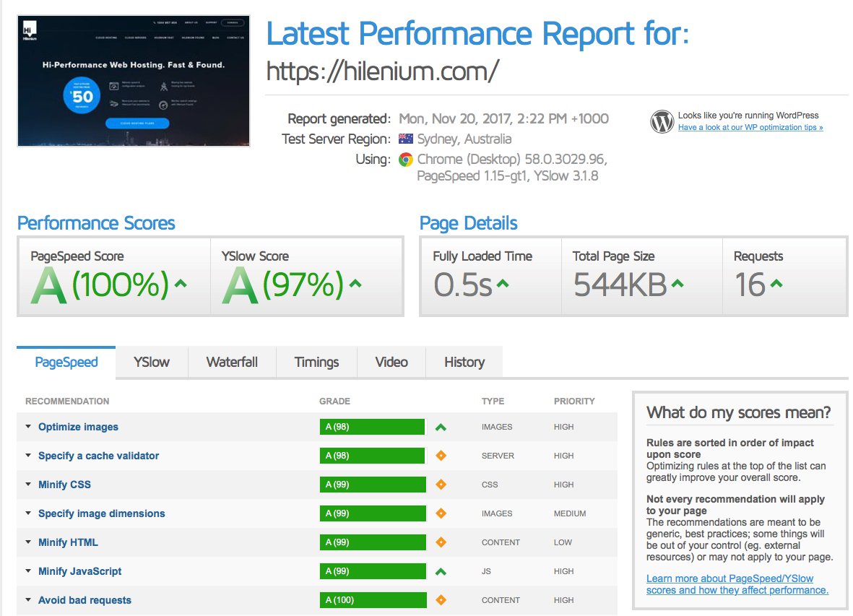This screenshot has width=853, height=616.
Task: Click the hilenium.com site screenshot thumbnail
Action: coord(134,81)
